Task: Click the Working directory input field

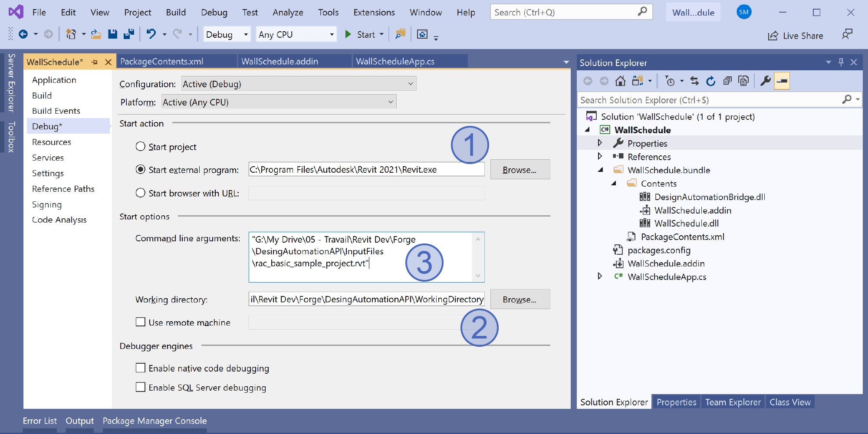Action: (366, 299)
